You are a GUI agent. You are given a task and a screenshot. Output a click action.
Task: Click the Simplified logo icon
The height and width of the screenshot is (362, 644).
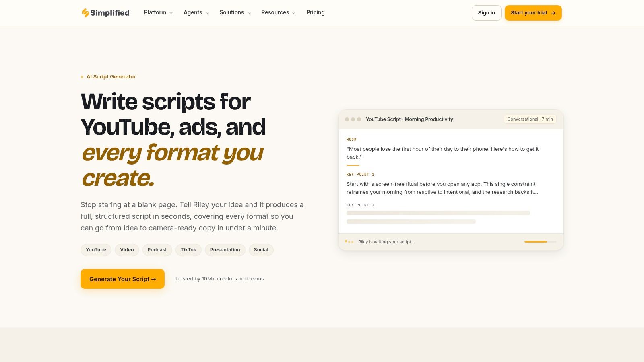pyautogui.click(x=85, y=13)
